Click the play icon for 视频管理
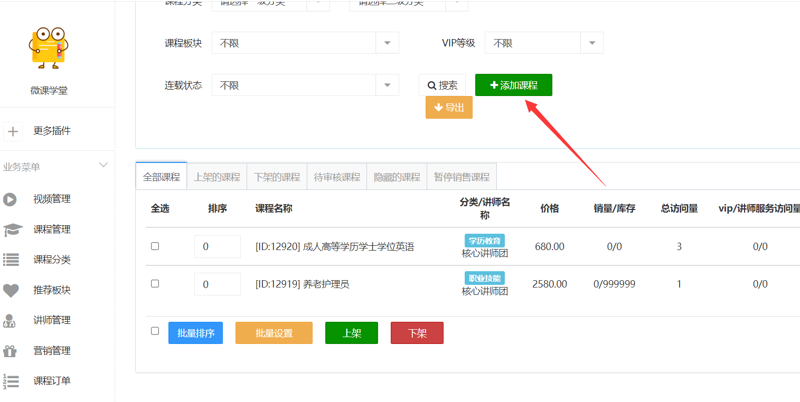The image size is (800, 402). pyautogui.click(x=10, y=199)
